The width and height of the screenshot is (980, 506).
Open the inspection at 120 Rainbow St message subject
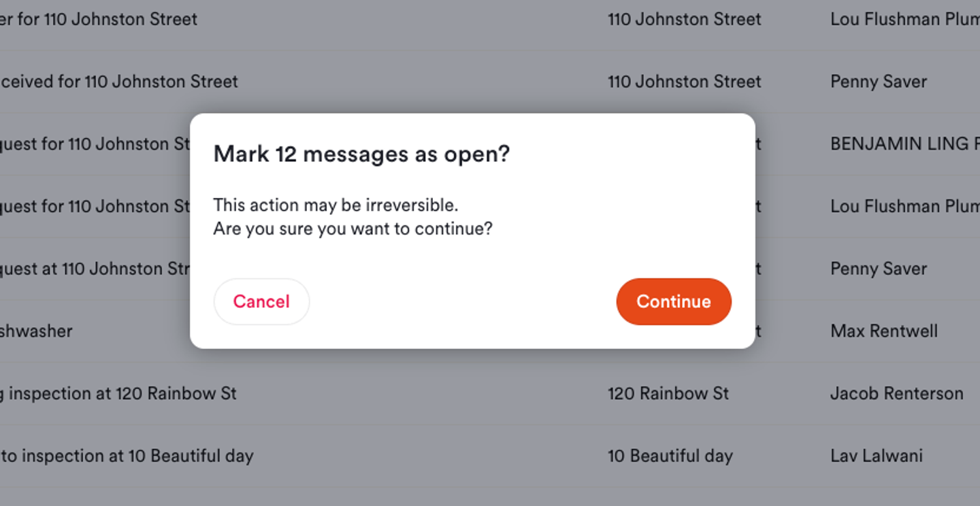coord(118,393)
